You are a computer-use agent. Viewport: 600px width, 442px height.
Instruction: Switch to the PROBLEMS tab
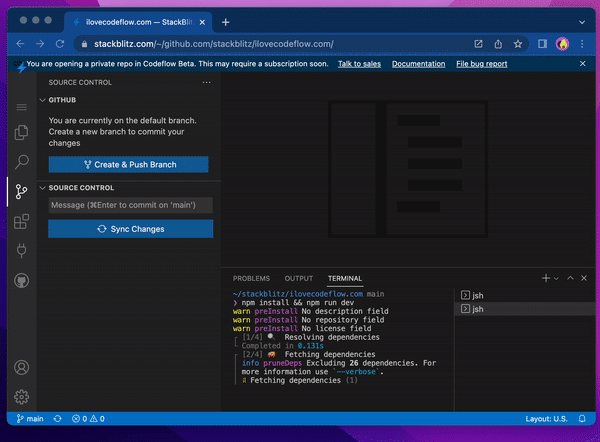click(x=251, y=278)
